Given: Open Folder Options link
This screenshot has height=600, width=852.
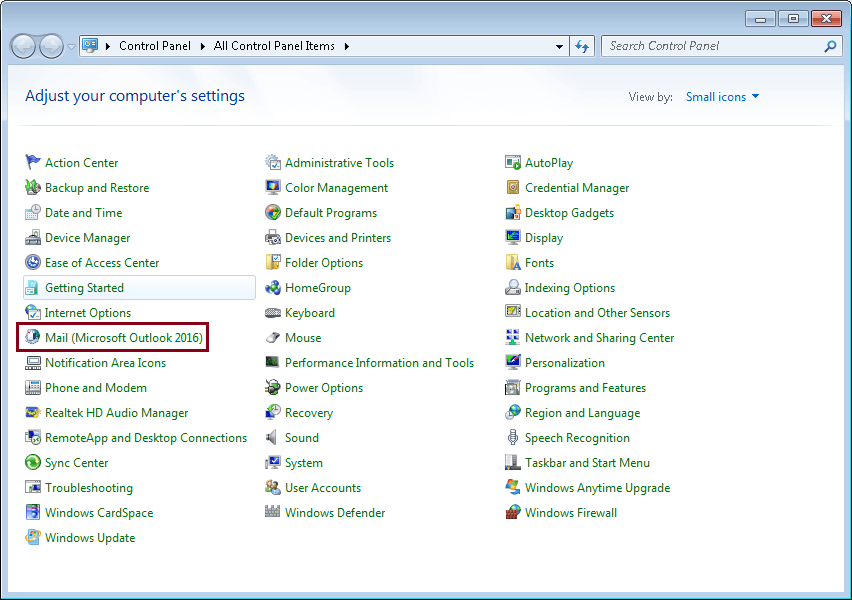Looking at the screenshot, I should pos(324,262).
